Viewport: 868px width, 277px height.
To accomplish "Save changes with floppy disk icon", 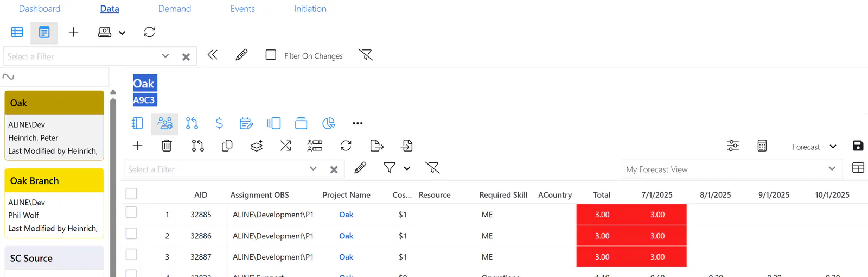I will (x=858, y=146).
